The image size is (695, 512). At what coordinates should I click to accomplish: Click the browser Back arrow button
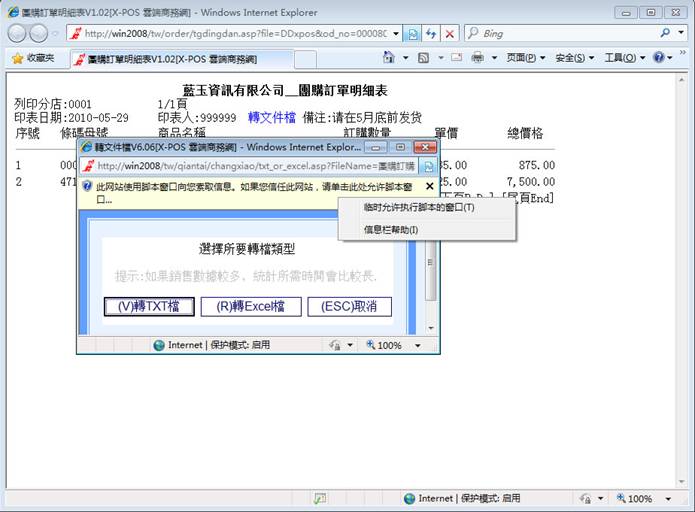click(18, 33)
